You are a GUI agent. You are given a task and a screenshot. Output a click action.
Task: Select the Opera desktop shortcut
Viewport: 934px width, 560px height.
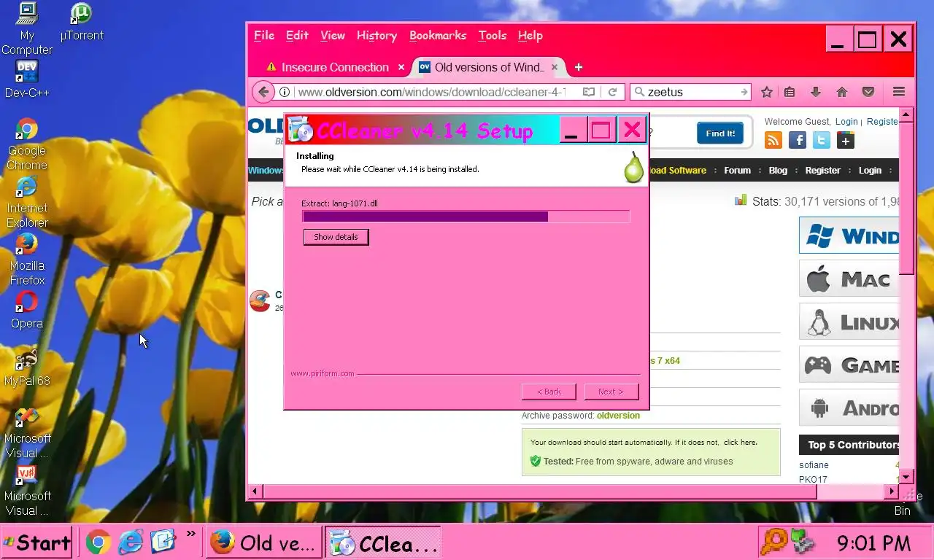pyautogui.click(x=27, y=310)
